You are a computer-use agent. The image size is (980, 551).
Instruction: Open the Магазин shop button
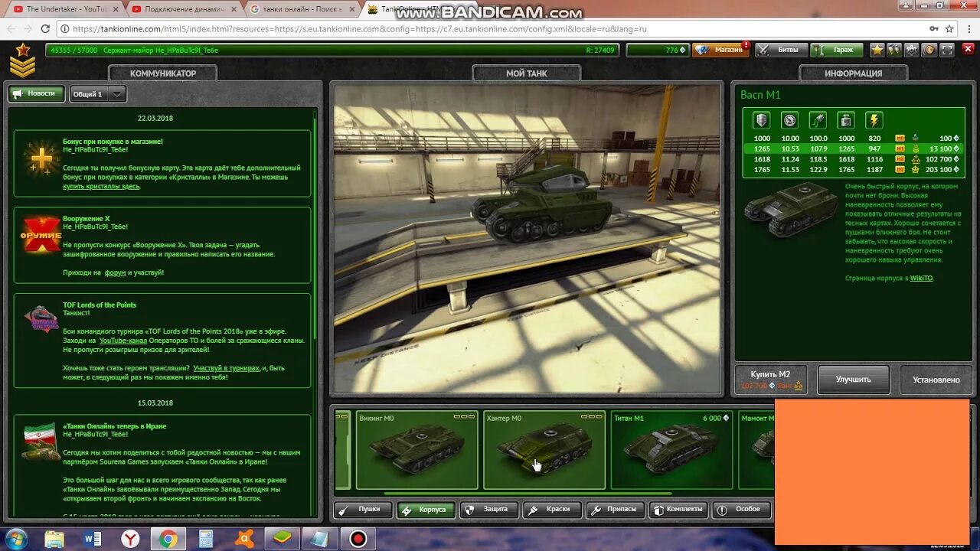[720, 50]
